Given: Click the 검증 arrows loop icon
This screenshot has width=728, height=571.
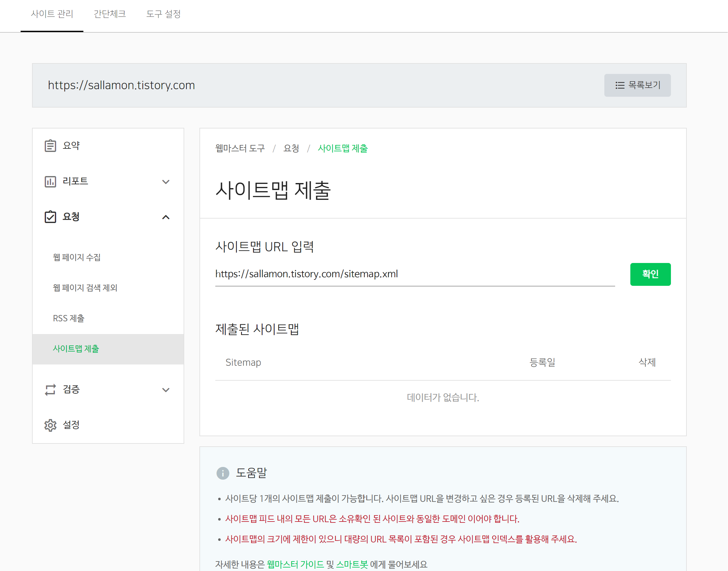Looking at the screenshot, I should pyautogui.click(x=50, y=390).
